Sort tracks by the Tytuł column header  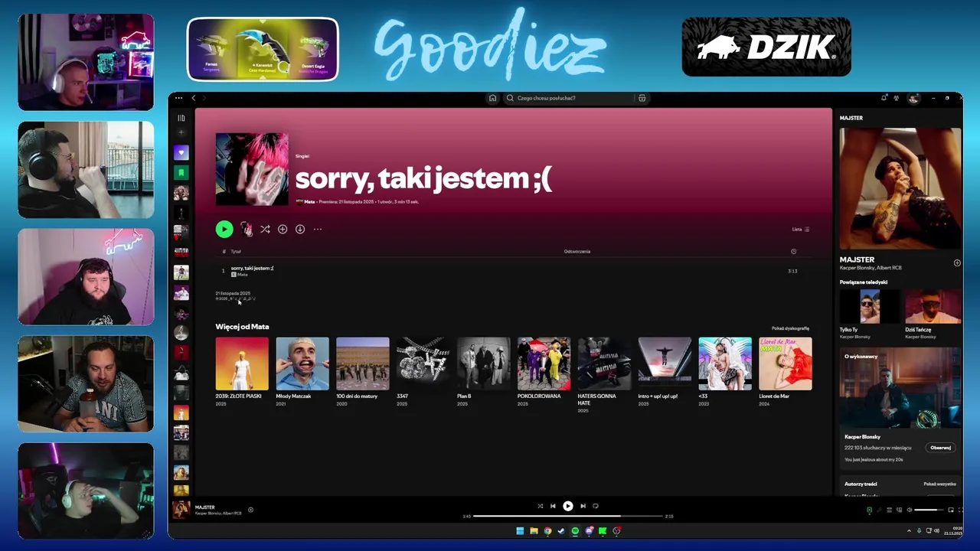236,251
